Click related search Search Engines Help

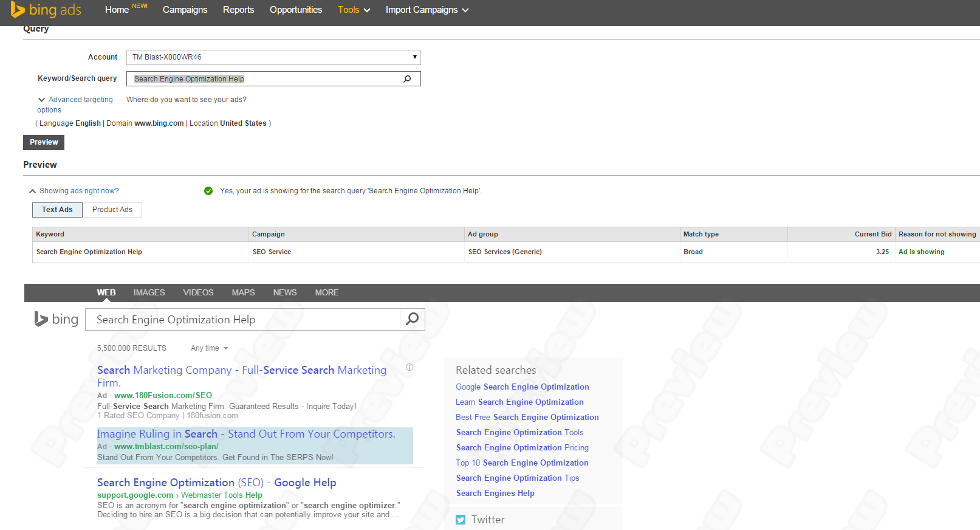coord(495,494)
